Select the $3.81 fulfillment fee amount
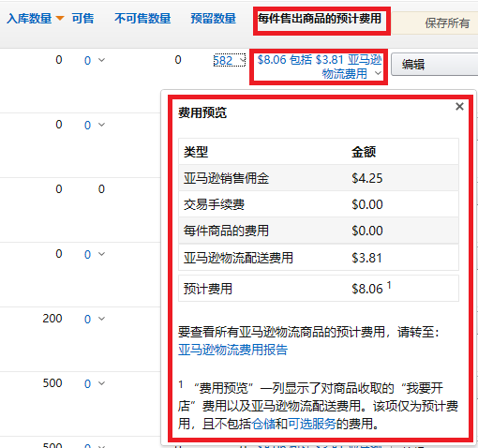This screenshot has width=478, height=448. [x=366, y=258]
